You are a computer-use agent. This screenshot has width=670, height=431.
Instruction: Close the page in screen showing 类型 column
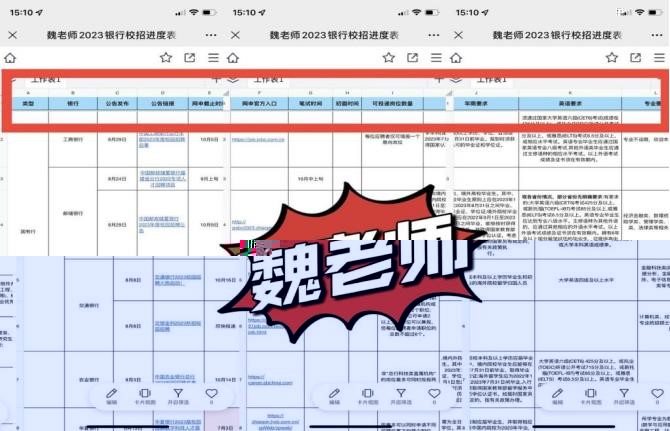12,35
